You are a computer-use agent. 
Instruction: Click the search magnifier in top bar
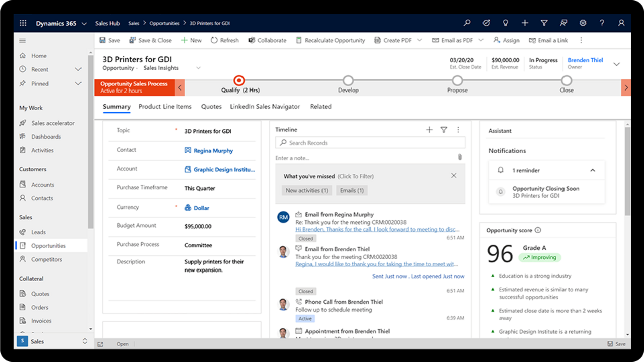click(467, 23)
